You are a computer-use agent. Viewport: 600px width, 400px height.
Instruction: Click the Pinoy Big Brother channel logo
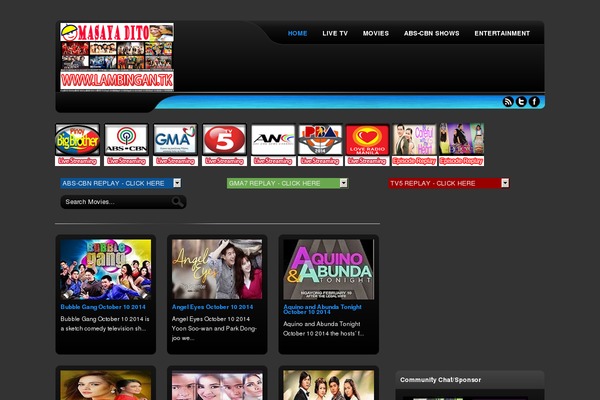(77, 140)
